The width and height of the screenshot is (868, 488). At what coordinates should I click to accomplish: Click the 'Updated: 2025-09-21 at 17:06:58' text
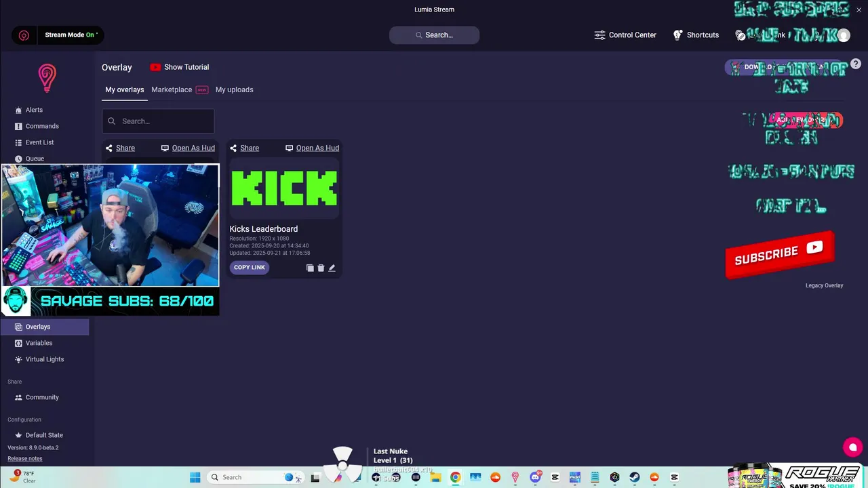tap(270, 253)
